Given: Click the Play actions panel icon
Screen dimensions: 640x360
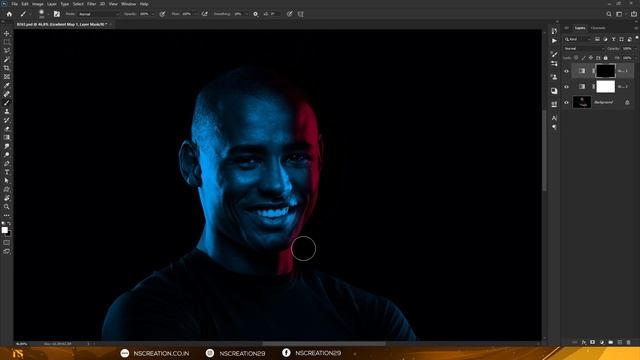Looking at the screenshot, I should point(554,41).
